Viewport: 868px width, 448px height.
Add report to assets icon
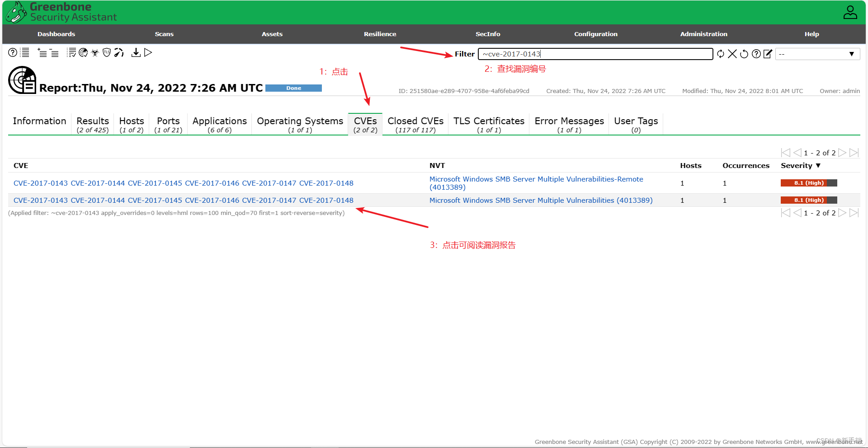[x=42, y=52]
